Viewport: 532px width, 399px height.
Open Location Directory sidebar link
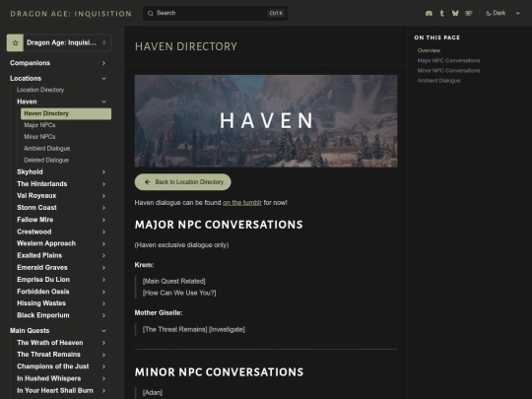(x=40, y=90)
